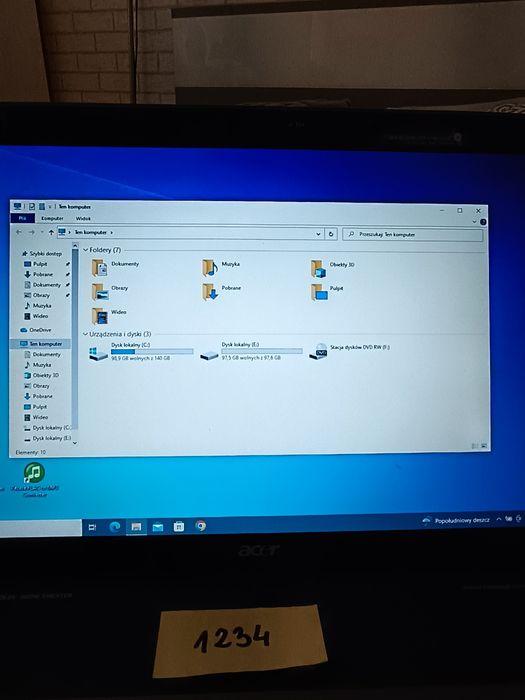Refresh the Ten komputer view
This screenshot has height=700, width=525.
click(331, 233)
